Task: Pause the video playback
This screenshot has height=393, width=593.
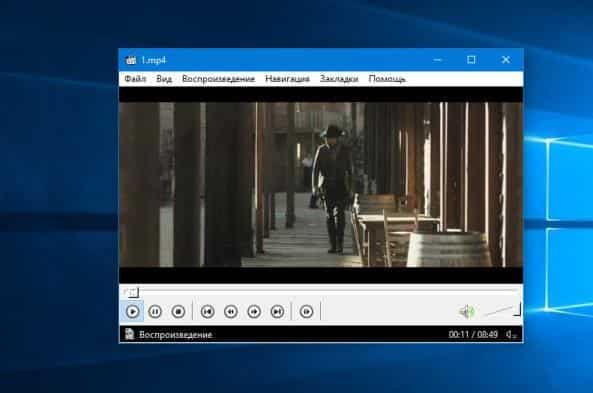Action: click(x=155, y=312)
